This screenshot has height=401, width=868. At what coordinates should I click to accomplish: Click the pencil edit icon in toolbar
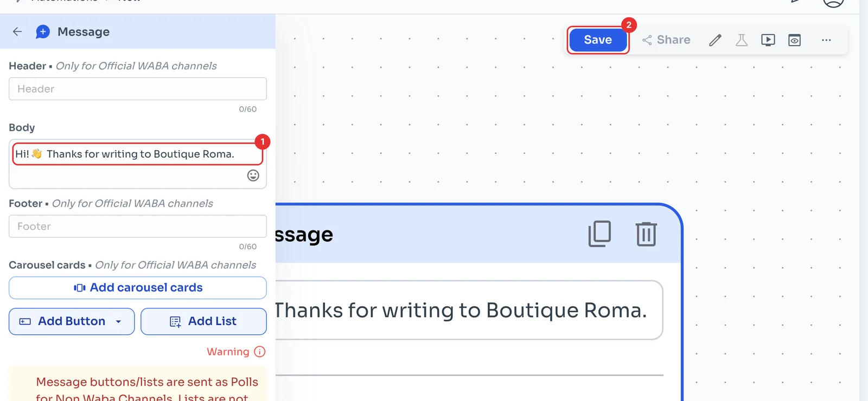(715, 40)
